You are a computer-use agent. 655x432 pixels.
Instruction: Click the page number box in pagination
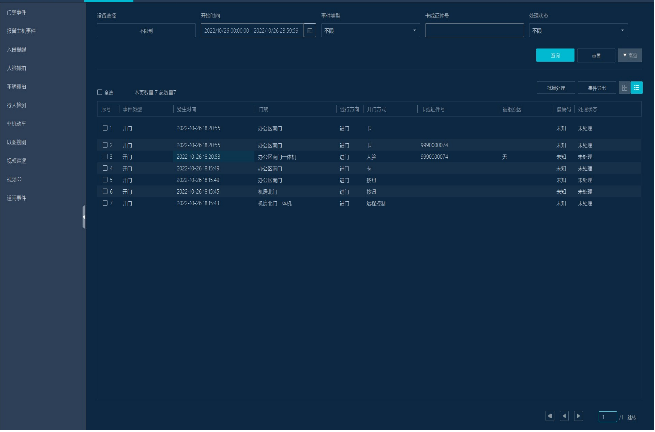click(607, 415)
